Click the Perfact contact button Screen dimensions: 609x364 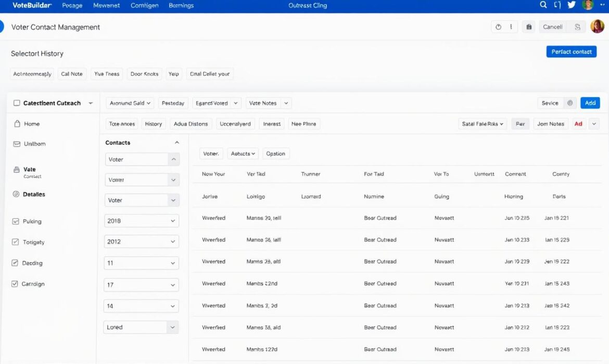coord(571,51)
